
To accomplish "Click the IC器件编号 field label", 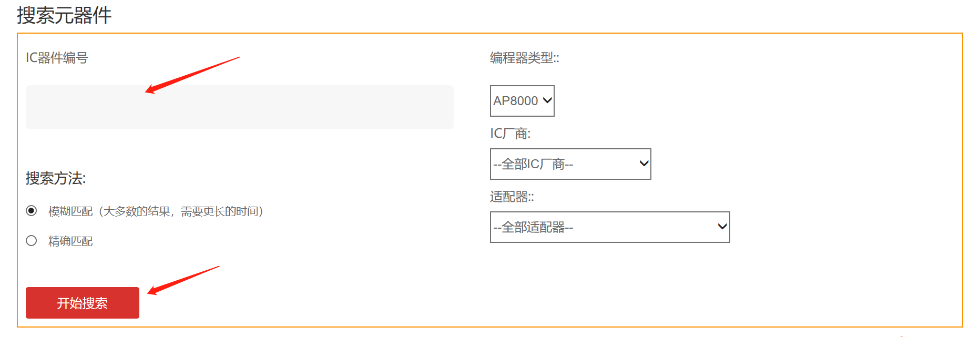I will (x=57, y=58).
